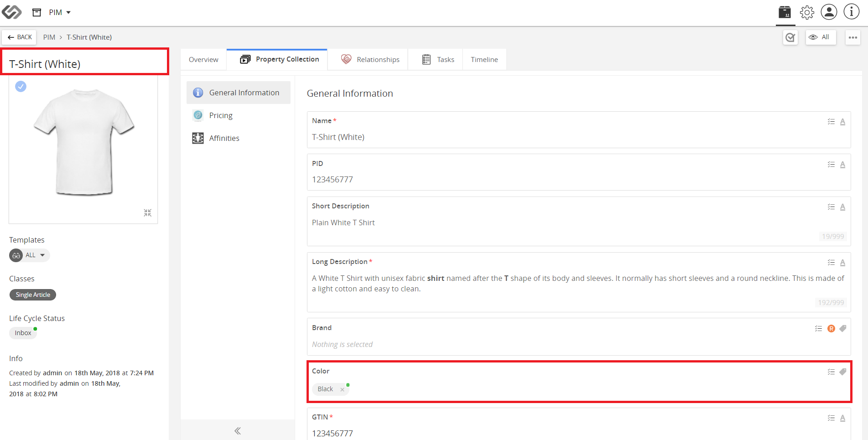Click the list icon in the Name field
This screenshot has height=440, width=868.
coord(831,122)
